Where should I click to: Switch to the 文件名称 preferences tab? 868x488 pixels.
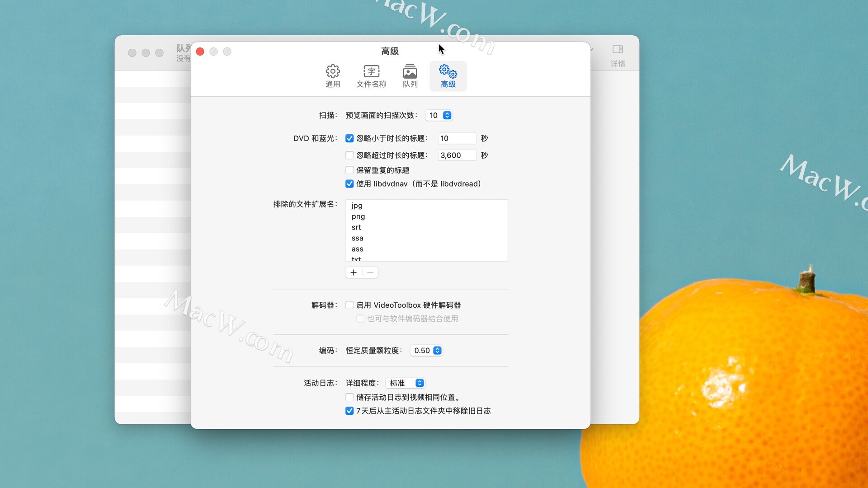click(371, 76)
